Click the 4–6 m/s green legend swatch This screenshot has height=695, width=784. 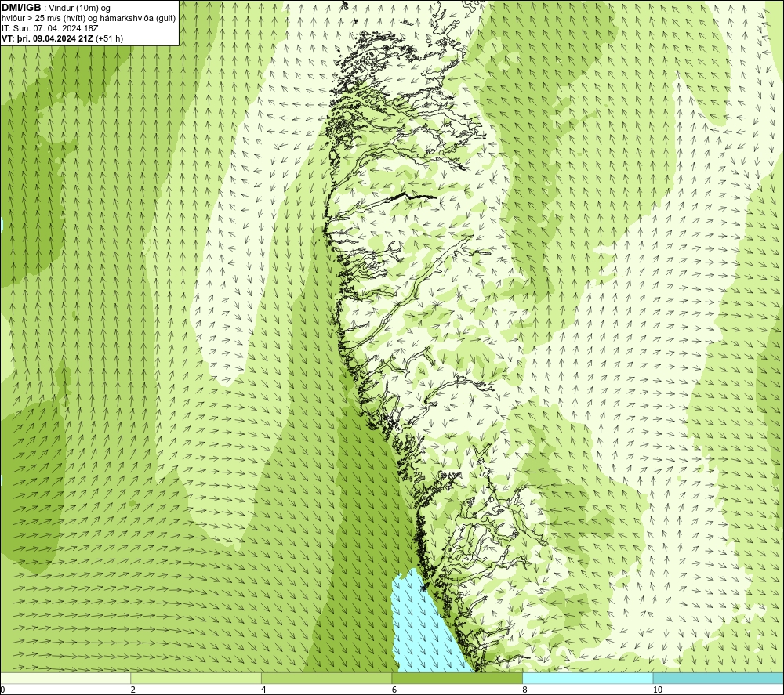(326, 678)
